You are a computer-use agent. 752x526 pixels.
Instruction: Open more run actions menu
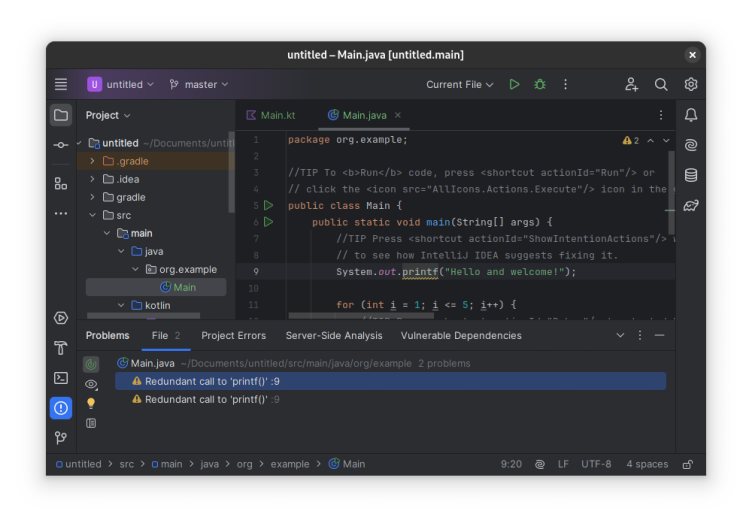pyautogui.click(x=565, y=84)
